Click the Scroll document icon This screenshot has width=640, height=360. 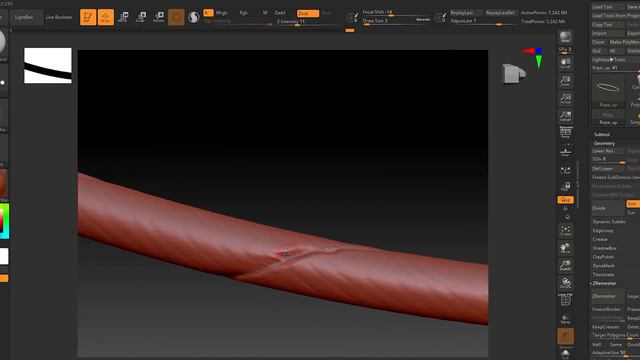[565, 63]
